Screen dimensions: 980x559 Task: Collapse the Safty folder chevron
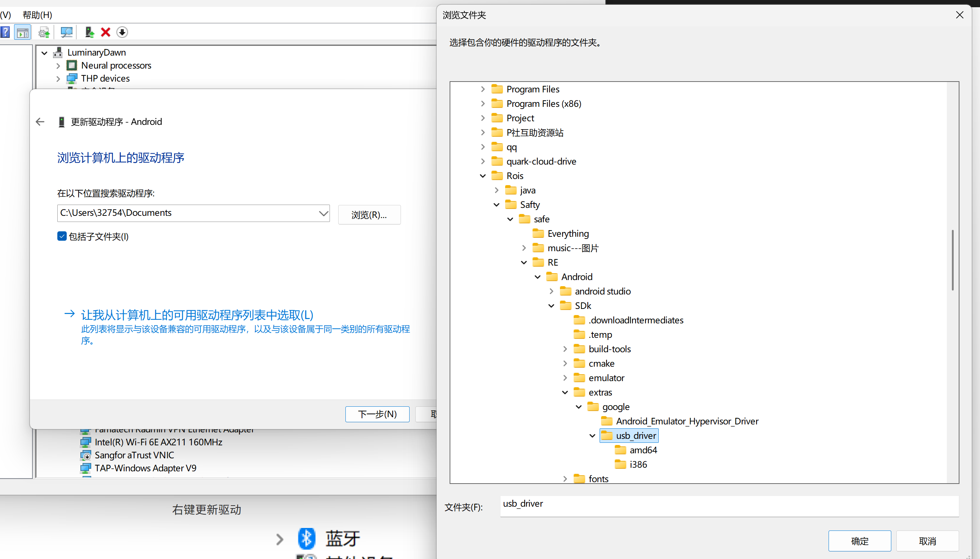497,205
